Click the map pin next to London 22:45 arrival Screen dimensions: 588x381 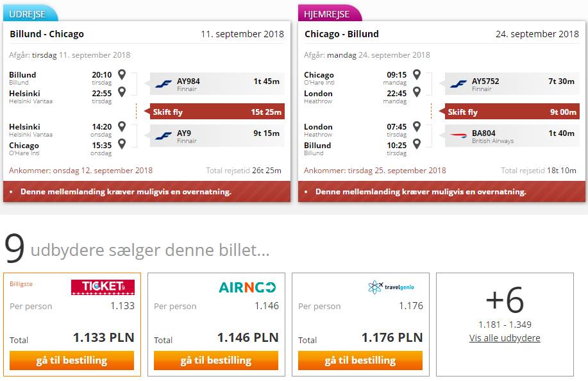(417, 92)
